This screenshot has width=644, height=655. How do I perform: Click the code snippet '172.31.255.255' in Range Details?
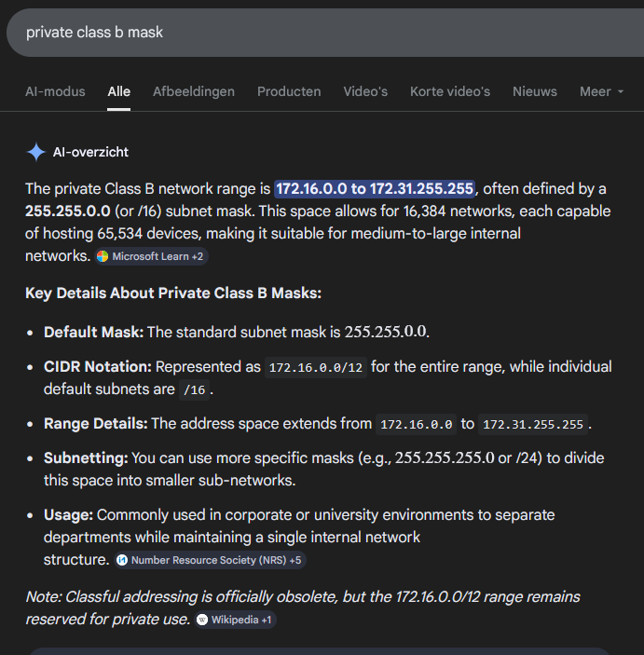pos(533,425)
